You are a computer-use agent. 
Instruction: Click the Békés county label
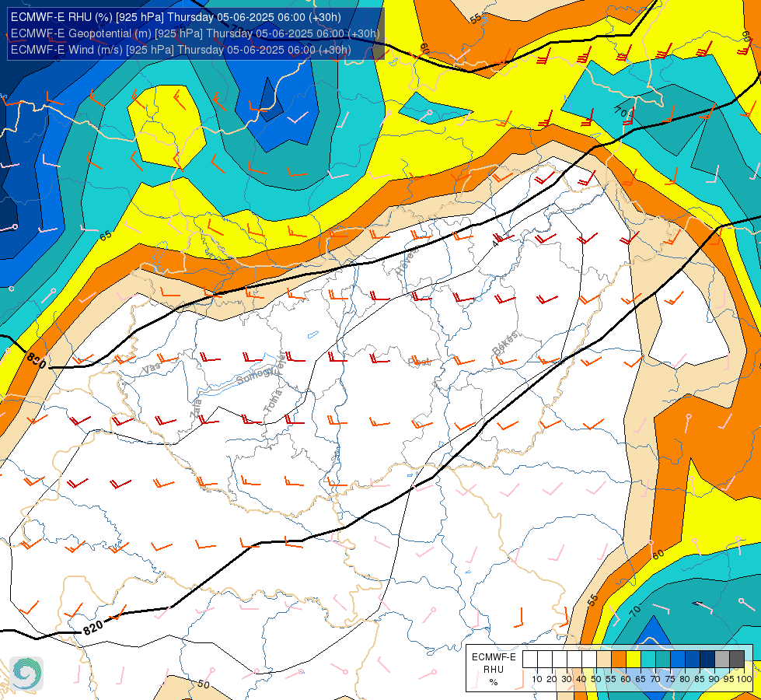tap(505, 343)
